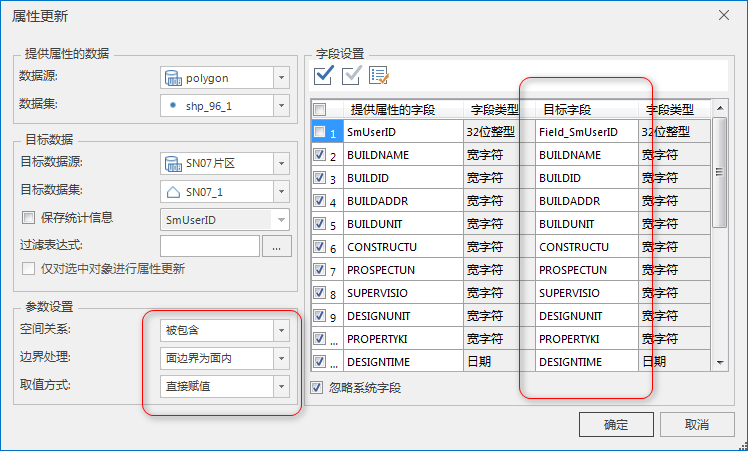Enable 保存统计信息 checkbox
The width and height of the screenshot is (748, 451).
[28, 218]
